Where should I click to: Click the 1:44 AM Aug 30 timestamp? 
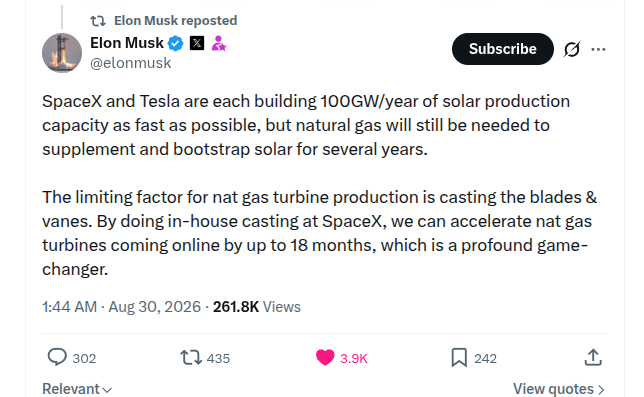121,307
